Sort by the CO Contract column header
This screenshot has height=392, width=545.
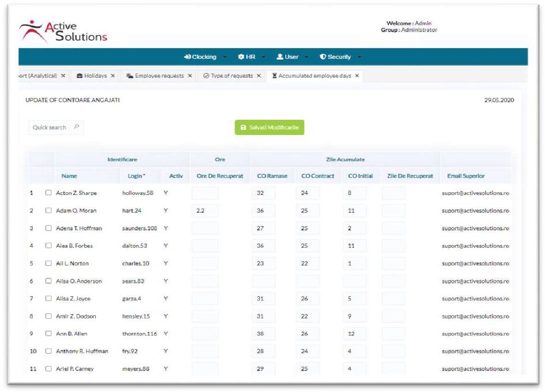[x=318, y=176]
